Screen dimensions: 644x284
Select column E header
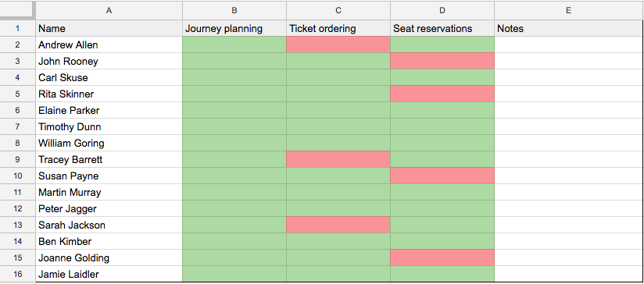click(569, 11)
